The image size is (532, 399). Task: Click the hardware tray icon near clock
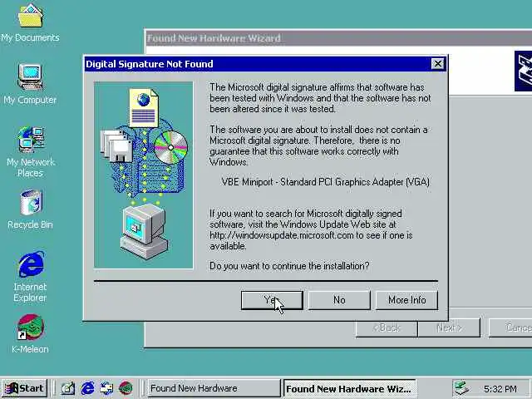pyautogui.click(x=462, y=388)
